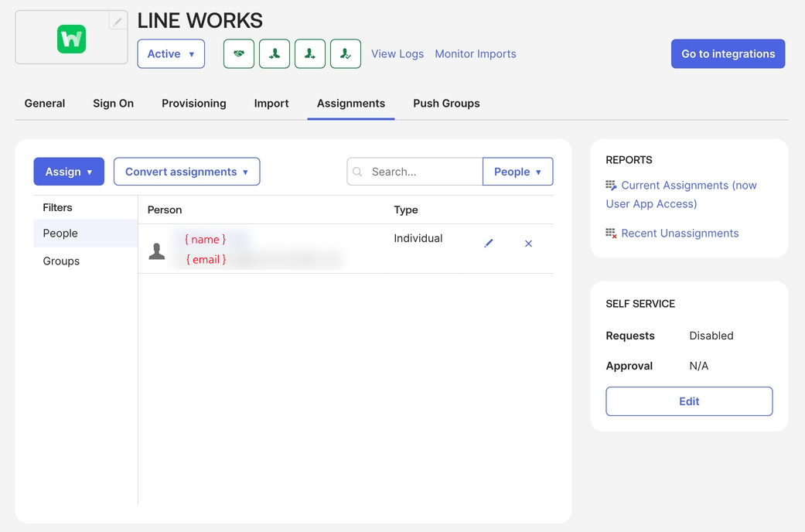Click the Individual type cell
This screenshot has width=805, height=532.
coord(418,238)
